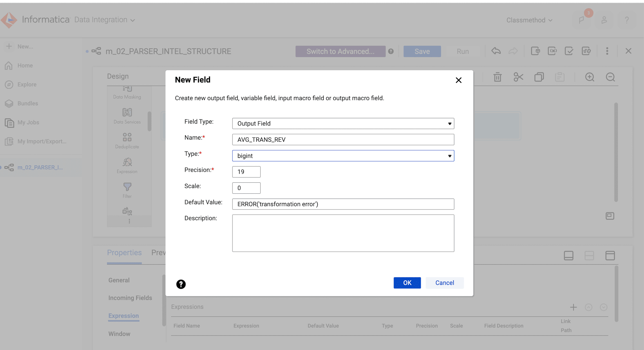644x350 pixels.
Task: Select the Data Services transformation
Action: [x=127, y=116]
